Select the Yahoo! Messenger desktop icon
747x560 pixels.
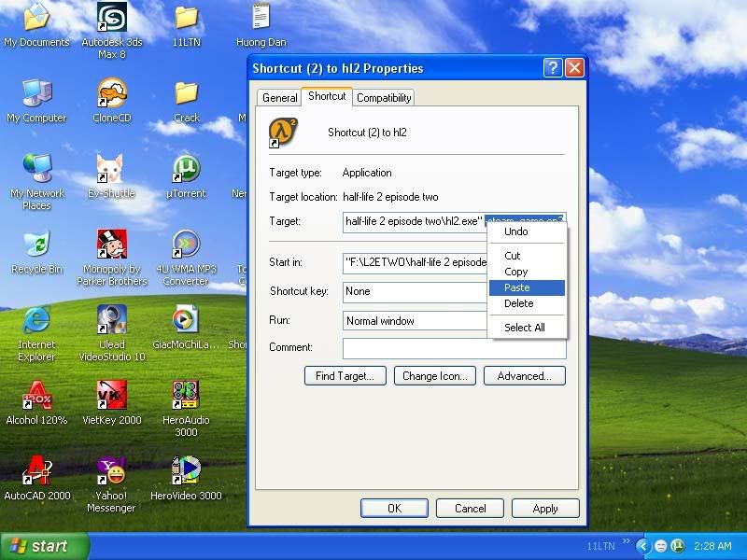pyautogui.click(x=111, y=483)
